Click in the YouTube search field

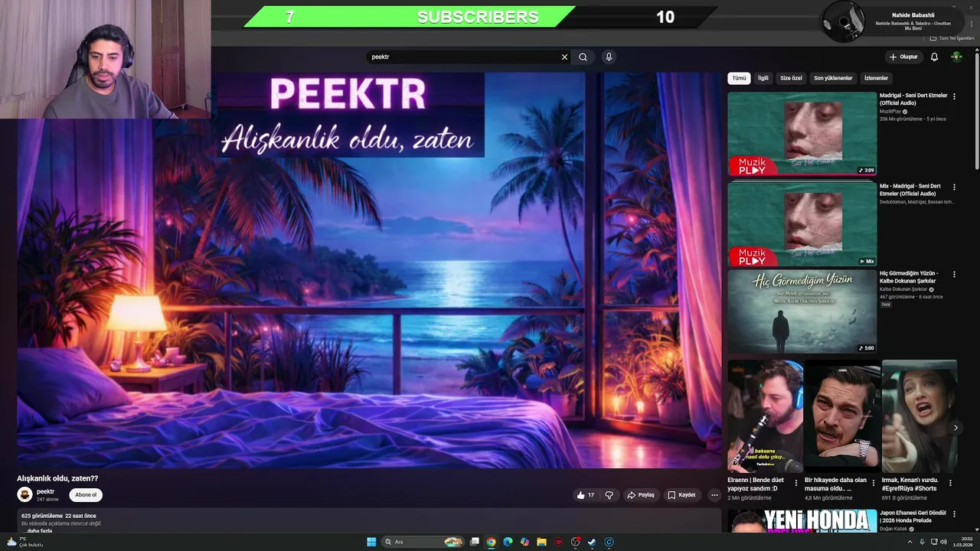pos(463,57)
